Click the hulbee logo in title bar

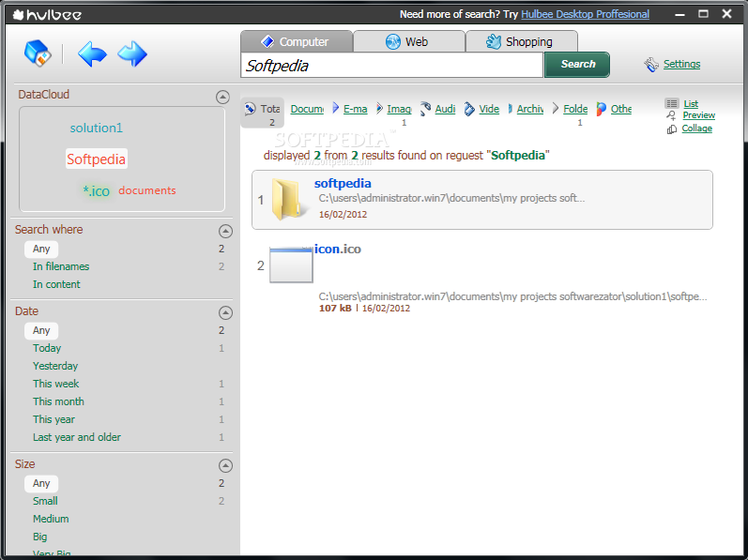47,15
